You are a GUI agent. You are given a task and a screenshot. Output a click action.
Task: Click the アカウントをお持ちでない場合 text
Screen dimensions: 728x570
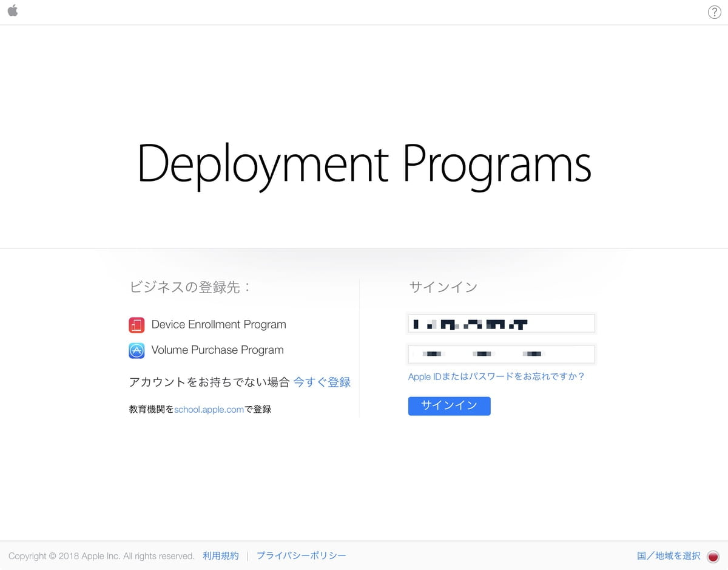(209, 382)
